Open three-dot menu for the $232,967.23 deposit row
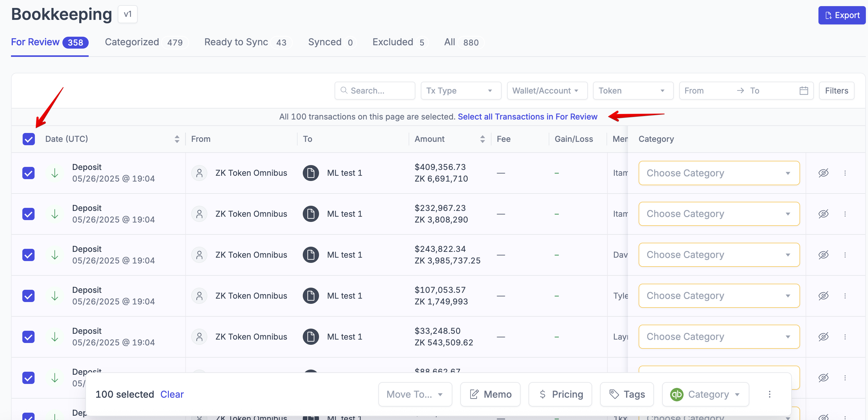The width and height of the screenshot is (868, 420). click(845, 214)
